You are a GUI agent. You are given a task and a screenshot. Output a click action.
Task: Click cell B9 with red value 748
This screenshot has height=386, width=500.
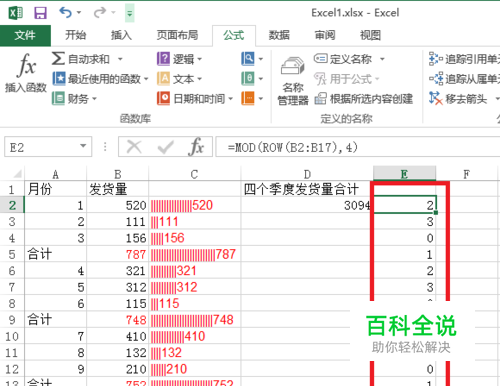pos(117,320)
